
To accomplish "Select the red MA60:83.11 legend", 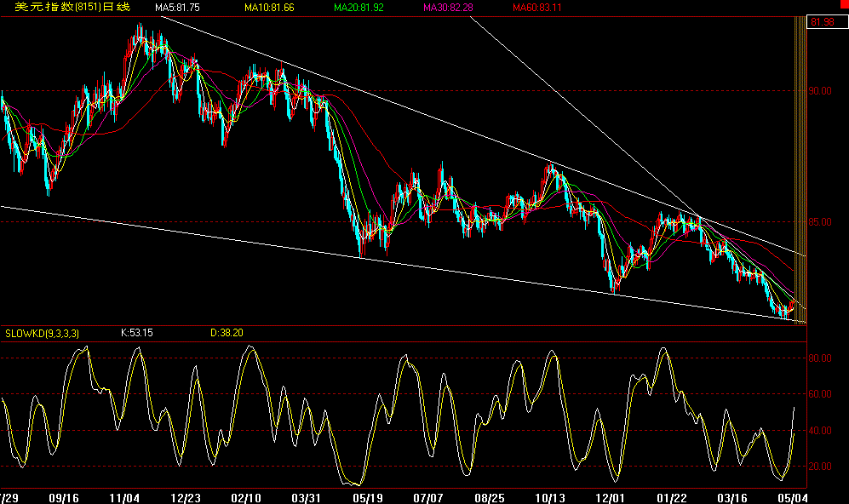I will [536, 8].
